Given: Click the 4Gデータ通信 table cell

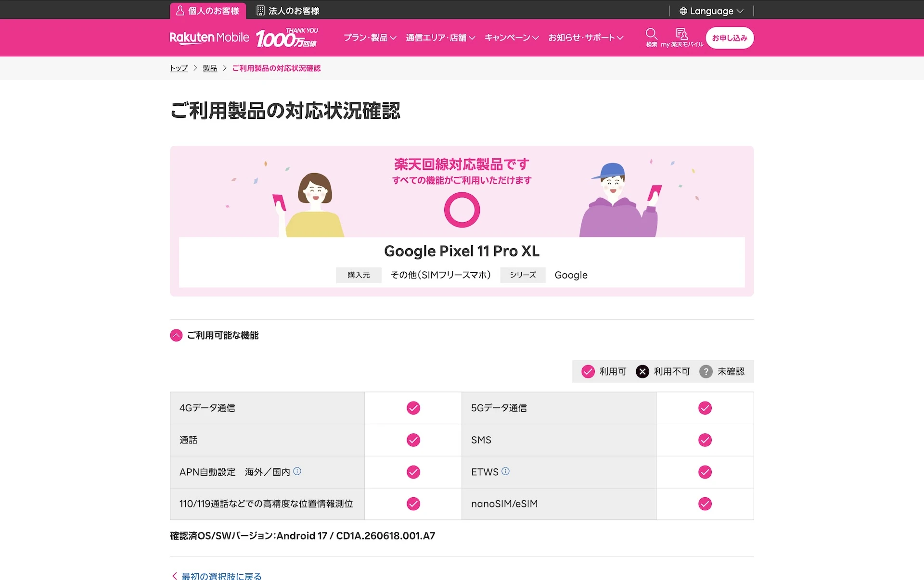Looking at the screenshot, I should (268, 408).
